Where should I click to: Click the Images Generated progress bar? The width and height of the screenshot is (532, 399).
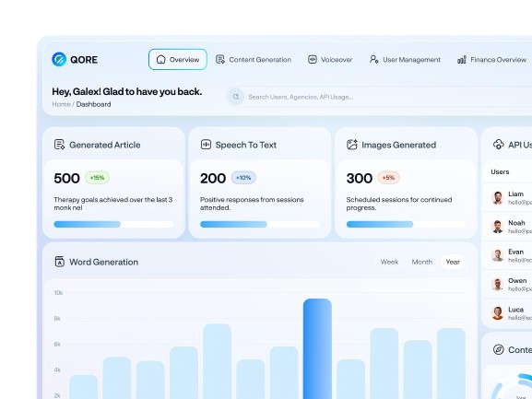click(406, 224)
